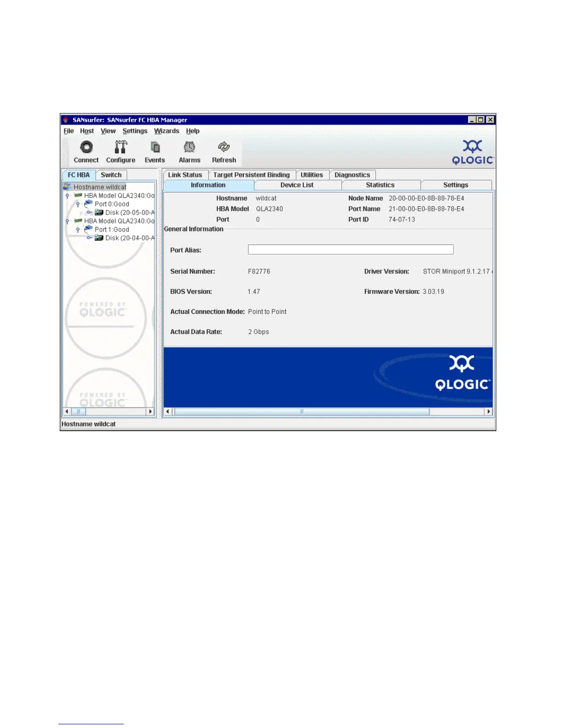Viewport: 563px width, 728px height.
Task: Open the Diagnostics tab
Action: tap(352, 175)
